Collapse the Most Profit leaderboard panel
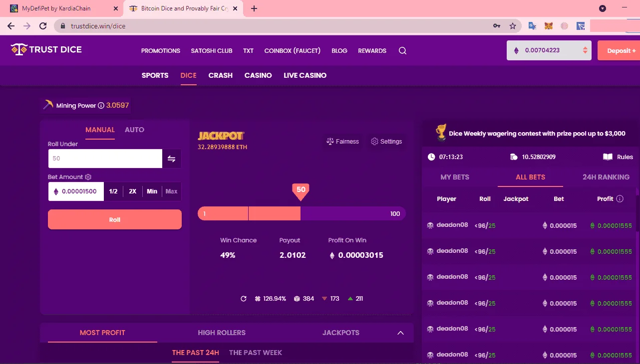The height and width of the screenshot is (364, 640). pyautogui.click(x=400, y=333)
